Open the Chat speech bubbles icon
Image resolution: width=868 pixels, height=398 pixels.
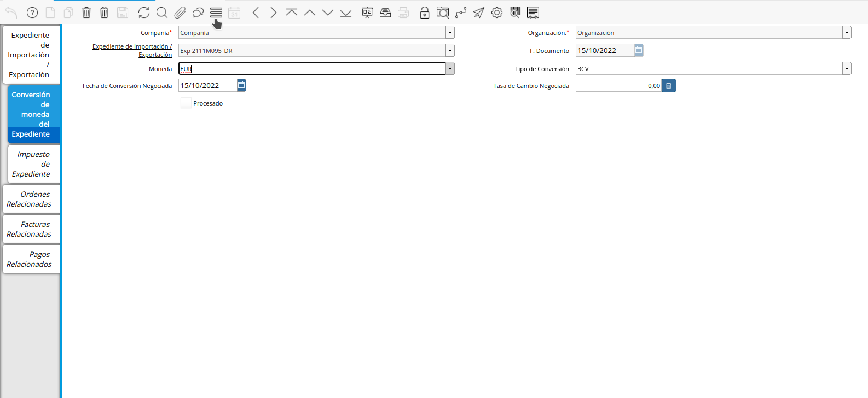click(x=198, y=13)
